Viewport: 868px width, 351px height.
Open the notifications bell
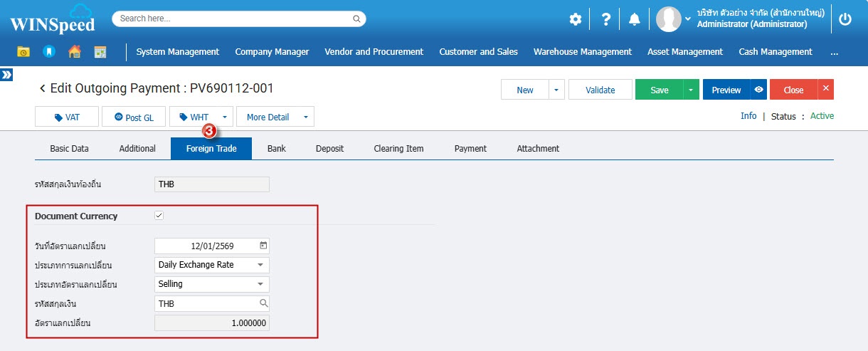coord(635,20)
